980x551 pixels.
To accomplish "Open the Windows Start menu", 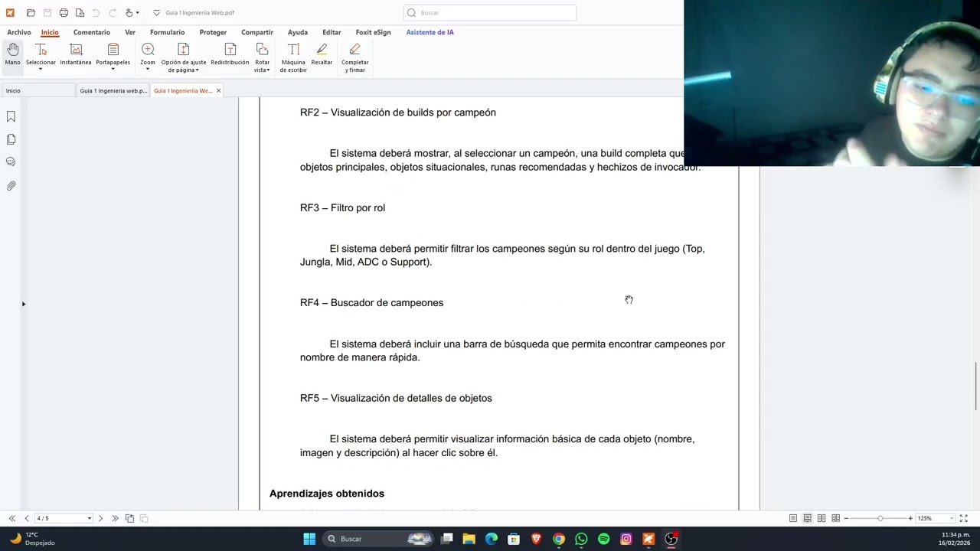I will click(309, 539).
